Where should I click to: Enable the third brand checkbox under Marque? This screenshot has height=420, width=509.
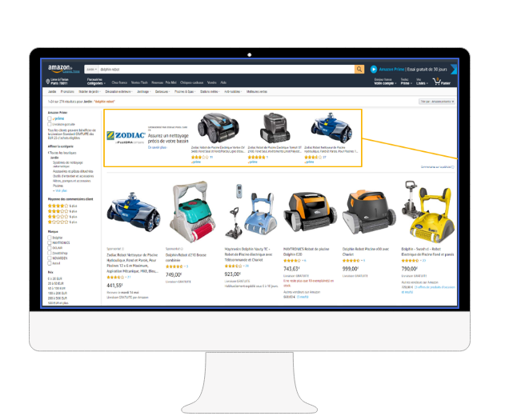pos(50,248)
